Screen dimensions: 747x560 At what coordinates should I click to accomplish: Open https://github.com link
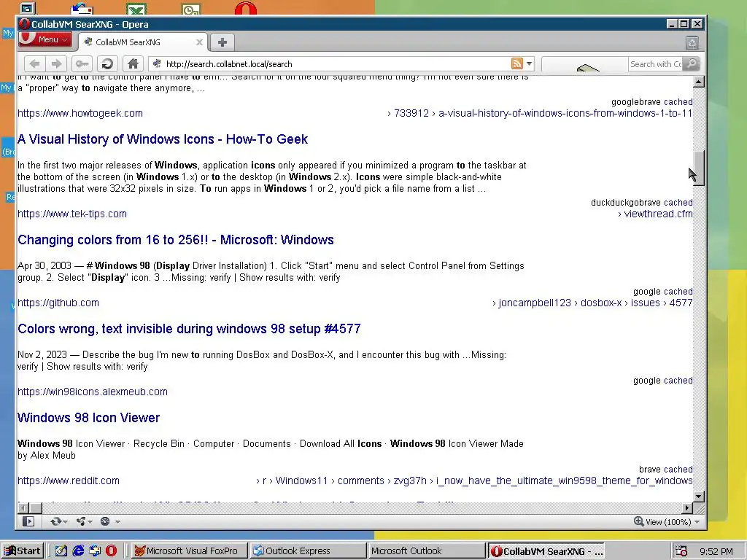click(x=58, y=303)
